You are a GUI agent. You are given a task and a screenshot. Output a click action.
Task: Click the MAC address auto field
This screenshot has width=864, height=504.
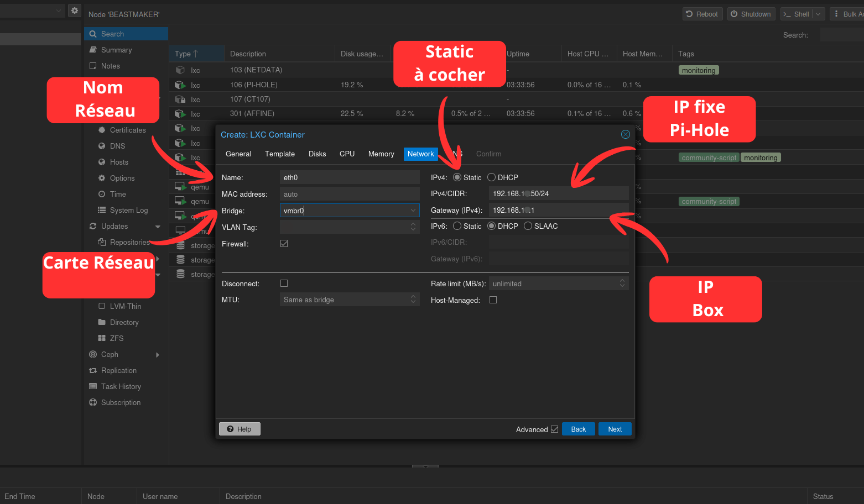pyautogui.click(x=350, y=194)
